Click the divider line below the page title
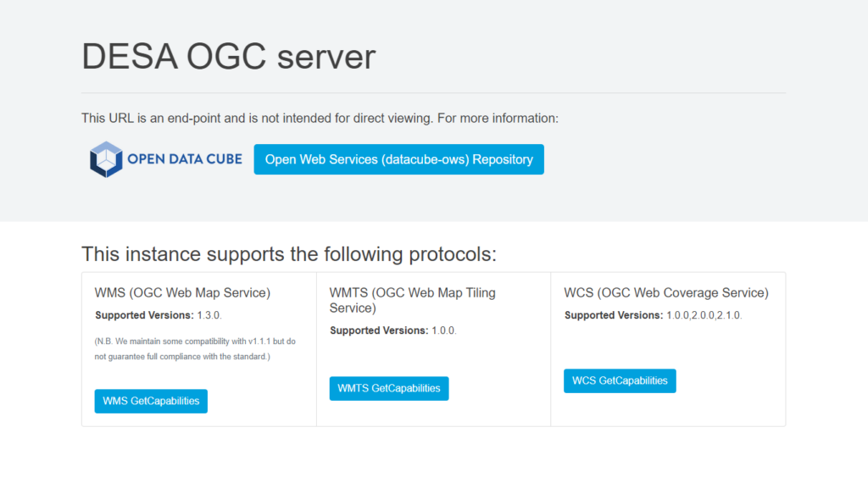The image size is (868, 494). tap(433, 92)
